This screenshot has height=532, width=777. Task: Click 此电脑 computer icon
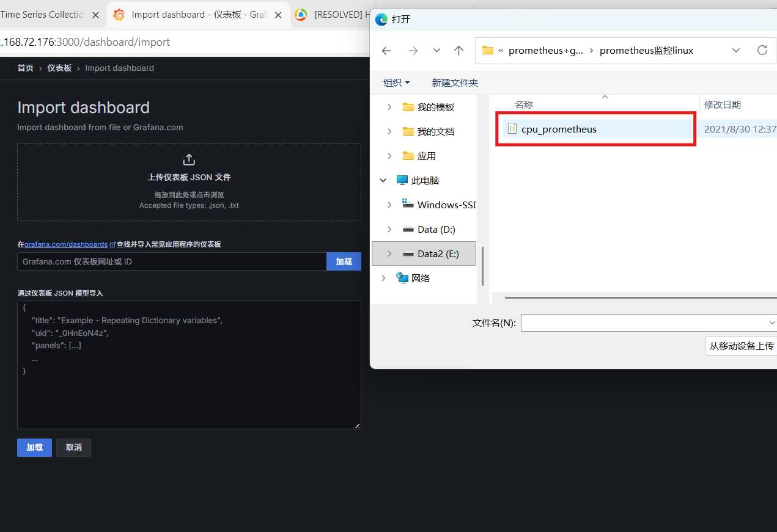pyautogui.click(x=402, y=180)
